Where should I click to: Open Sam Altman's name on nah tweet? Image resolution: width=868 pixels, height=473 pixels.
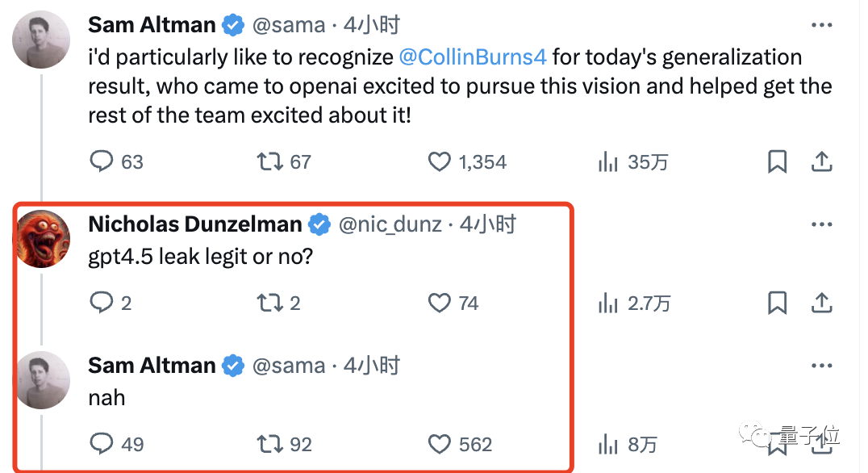(152, 366)
